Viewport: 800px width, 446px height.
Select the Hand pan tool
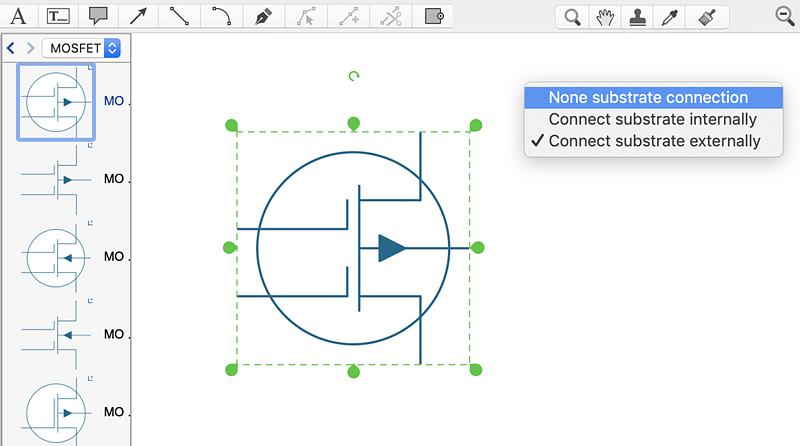pyautogui.click(x=605, y=17)
